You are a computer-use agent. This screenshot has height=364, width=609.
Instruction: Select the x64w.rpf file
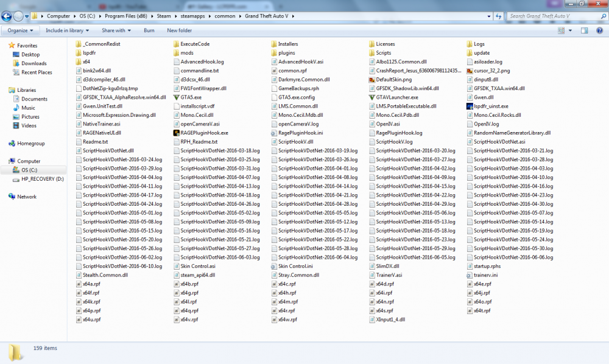point(287,320)
